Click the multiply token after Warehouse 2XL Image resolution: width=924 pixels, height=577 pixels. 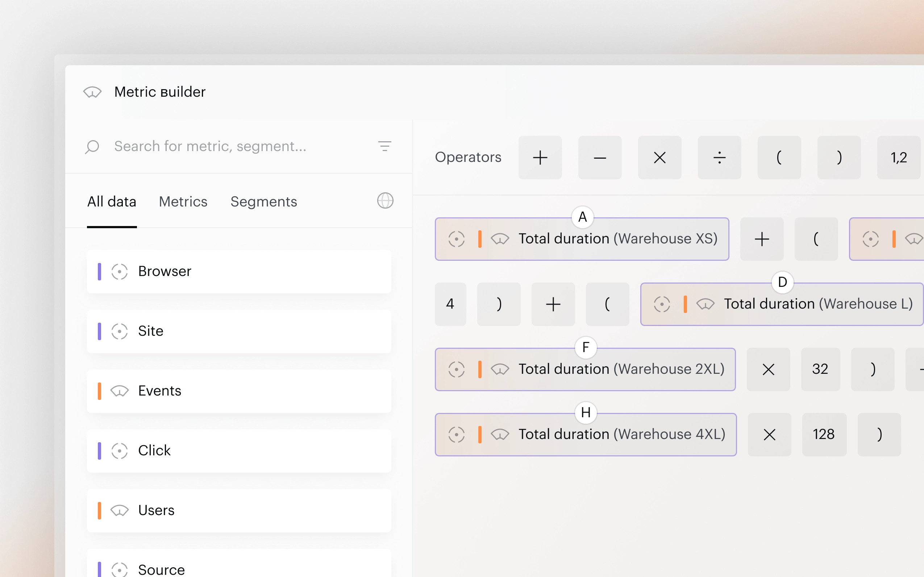click(768, 369)
